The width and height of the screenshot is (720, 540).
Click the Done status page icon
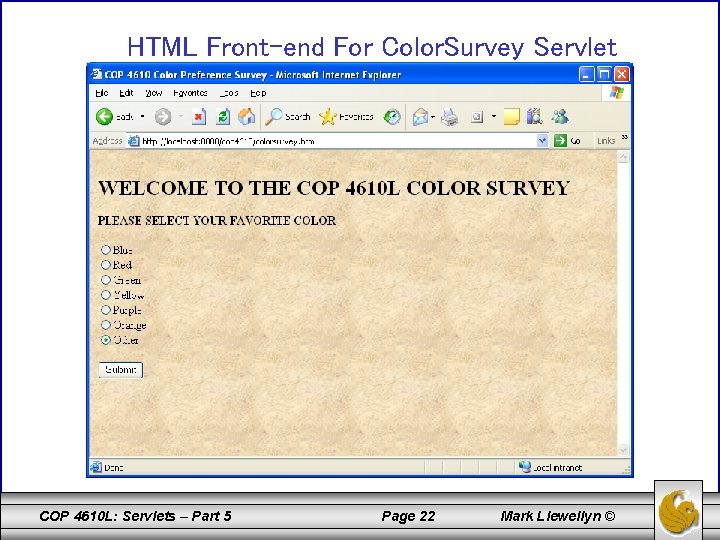[96, 467]
